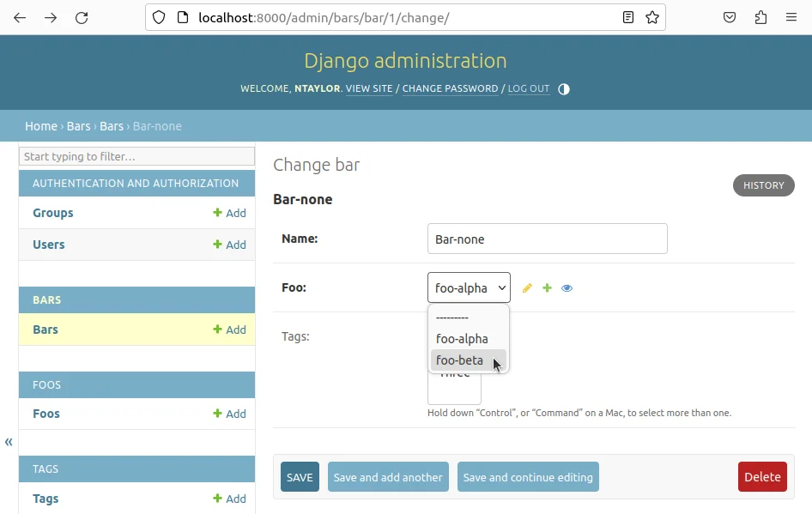This screenshot has width=812, height=514.
Task: Bookmark this page with the star icon
Action: [x=652, y=17]
